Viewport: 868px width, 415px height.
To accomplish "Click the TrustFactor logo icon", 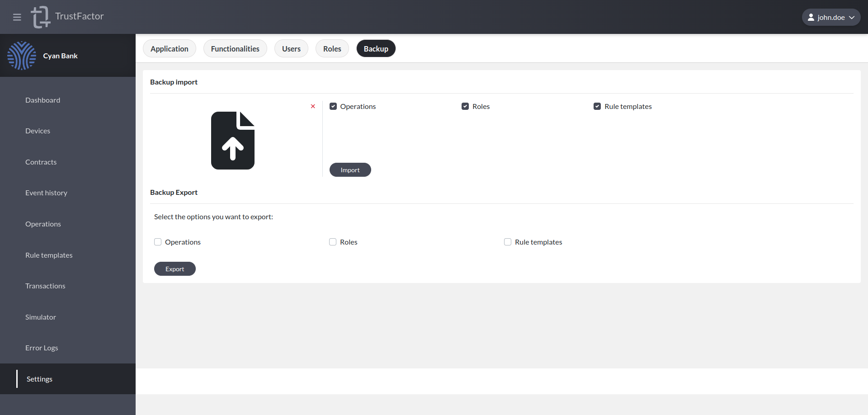I will tap(40, 17).
